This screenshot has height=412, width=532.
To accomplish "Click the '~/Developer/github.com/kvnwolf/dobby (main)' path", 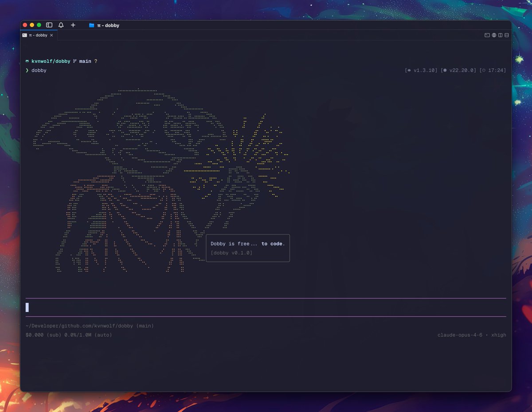I will click(x=90, y=326).
